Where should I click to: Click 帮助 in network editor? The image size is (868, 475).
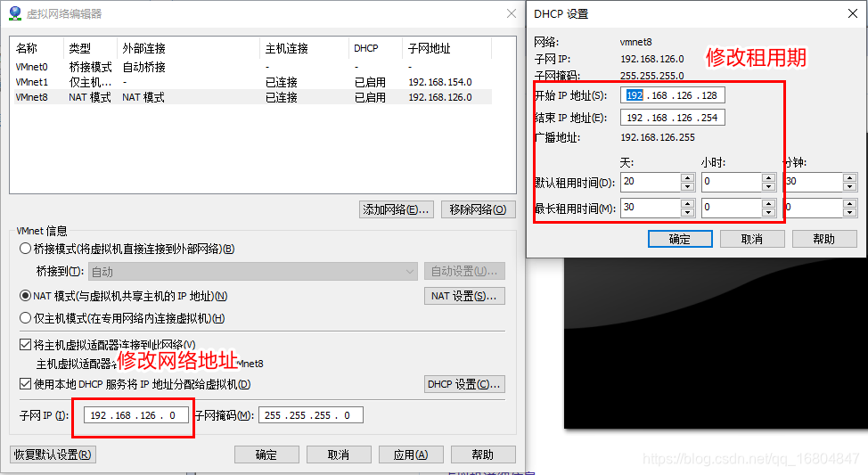click(483, 455)
